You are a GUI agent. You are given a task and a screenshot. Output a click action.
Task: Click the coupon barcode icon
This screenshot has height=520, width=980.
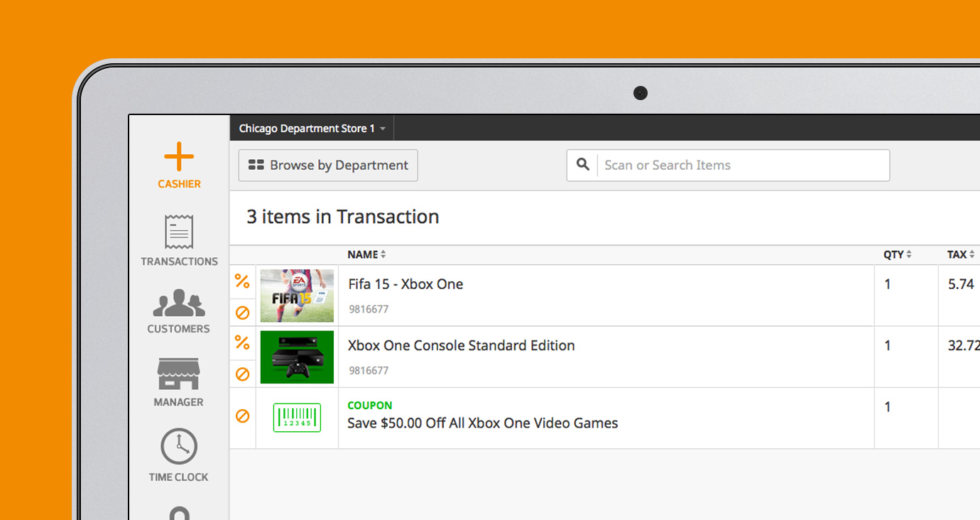(297, 418)
